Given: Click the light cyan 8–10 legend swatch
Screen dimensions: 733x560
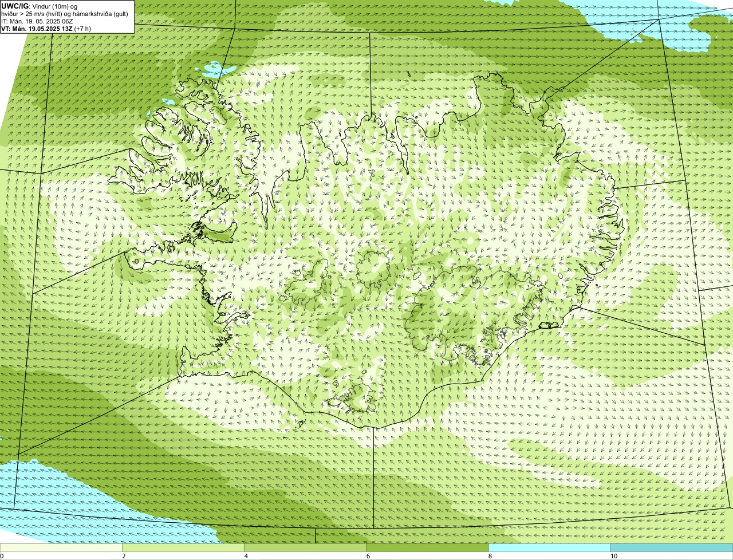Looking at the screenshot, I should [x=550, y=548].
